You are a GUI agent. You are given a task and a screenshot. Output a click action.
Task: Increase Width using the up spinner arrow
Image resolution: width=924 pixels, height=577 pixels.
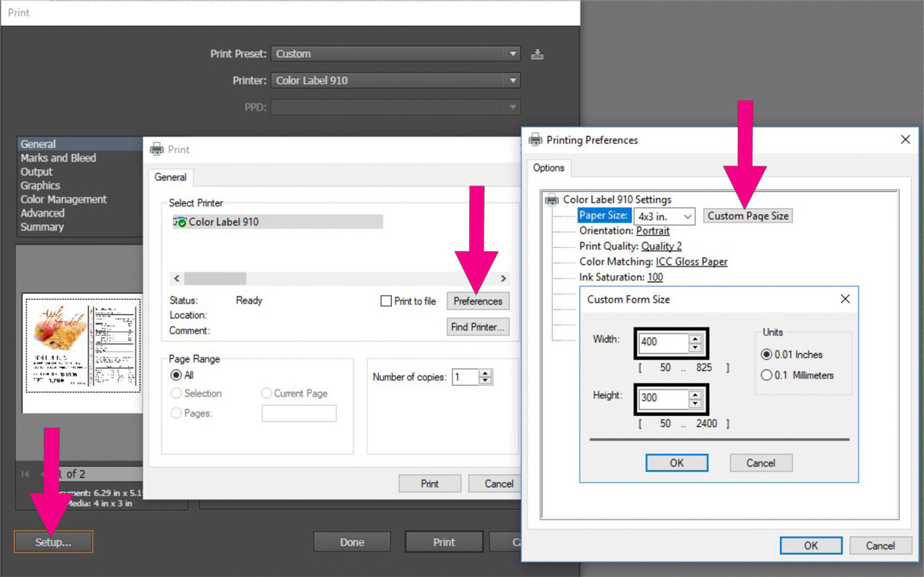pos(695,337)
